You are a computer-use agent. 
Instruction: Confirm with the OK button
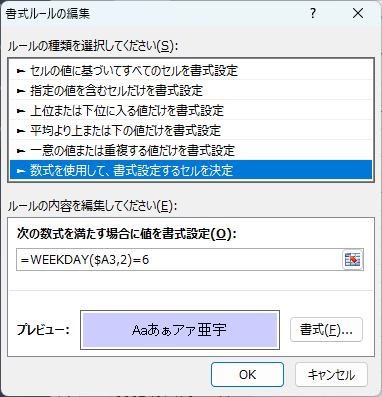pyautogui.click(x=247, y=375)
